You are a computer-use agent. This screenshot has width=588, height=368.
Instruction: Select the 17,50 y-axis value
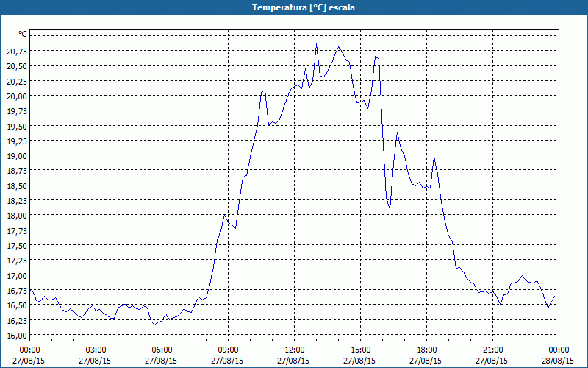[x=17, y=246]
